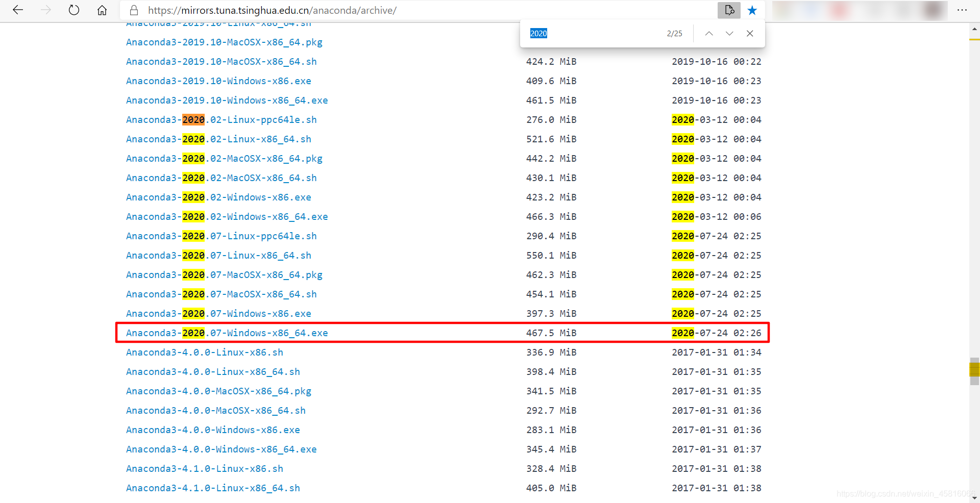The height and width of the screenshot is (503, 980).
Task: Go back to the previous page
Action: click(x=18, y=10)
